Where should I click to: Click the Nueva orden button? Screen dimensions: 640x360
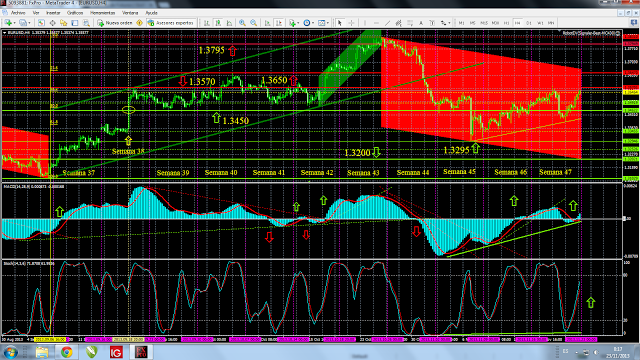point(115,23)
